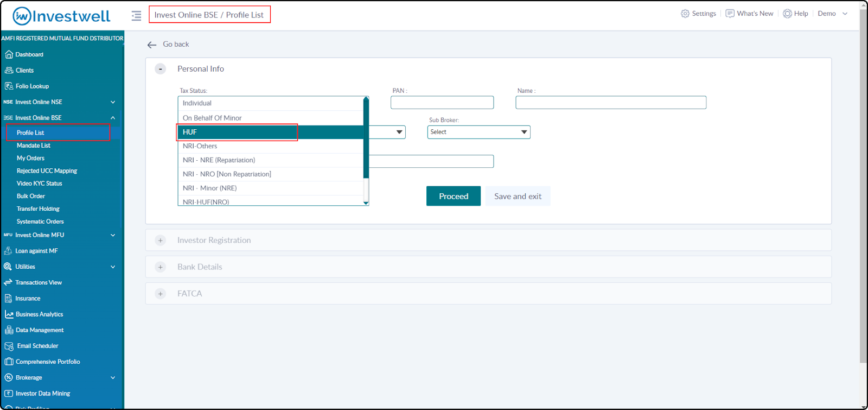Open Video KYC Status
This screenshot has width=868, height=410.
(x=39, y=184)
